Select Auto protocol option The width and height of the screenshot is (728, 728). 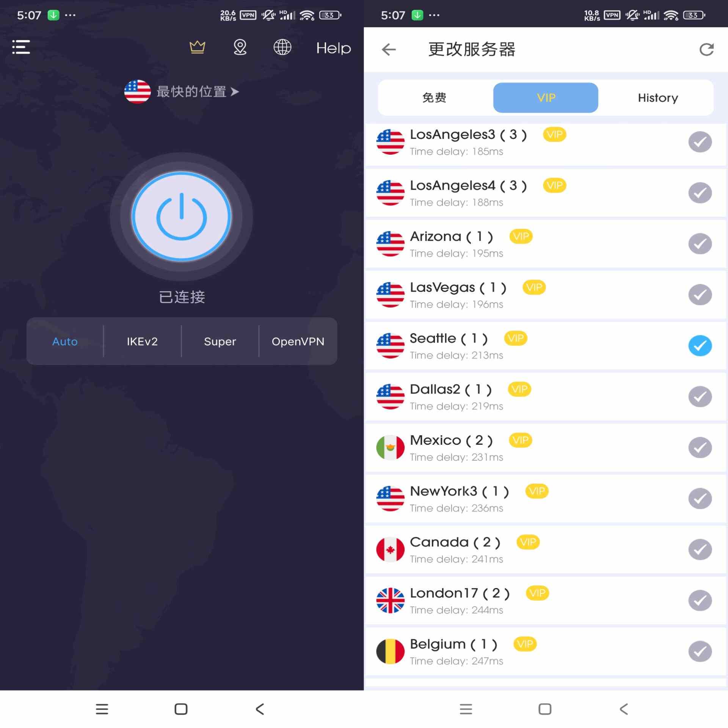click(65, 341)
